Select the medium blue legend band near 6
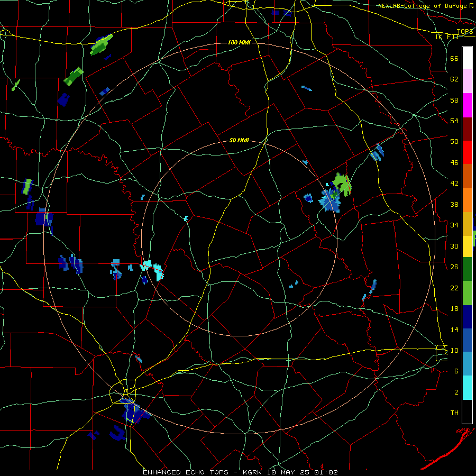 467,364
